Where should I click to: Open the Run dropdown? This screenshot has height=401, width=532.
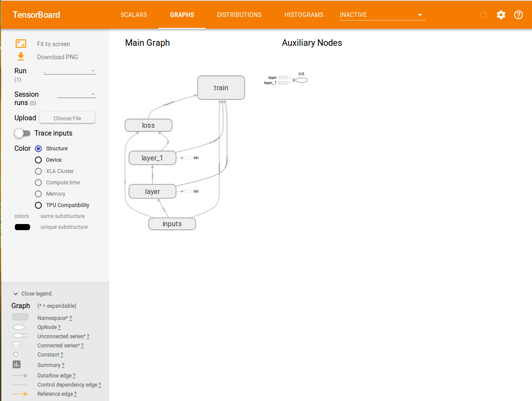click(x=70, y=71)
